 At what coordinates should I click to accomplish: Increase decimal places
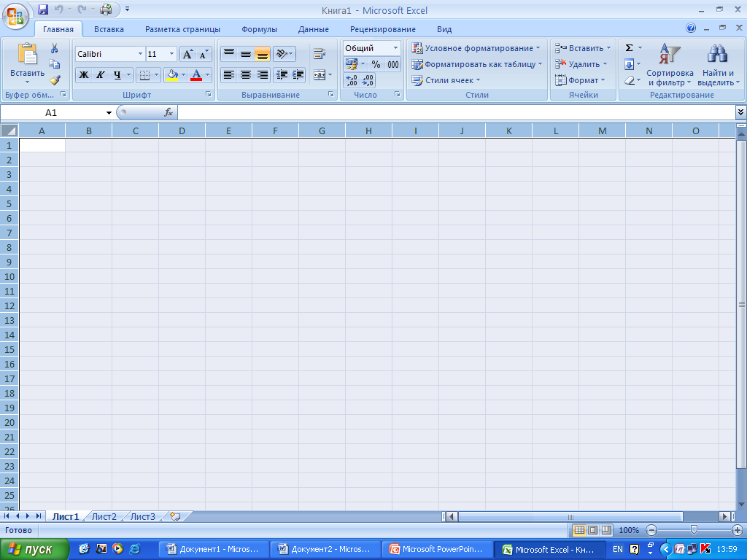(x=352, y=80)
